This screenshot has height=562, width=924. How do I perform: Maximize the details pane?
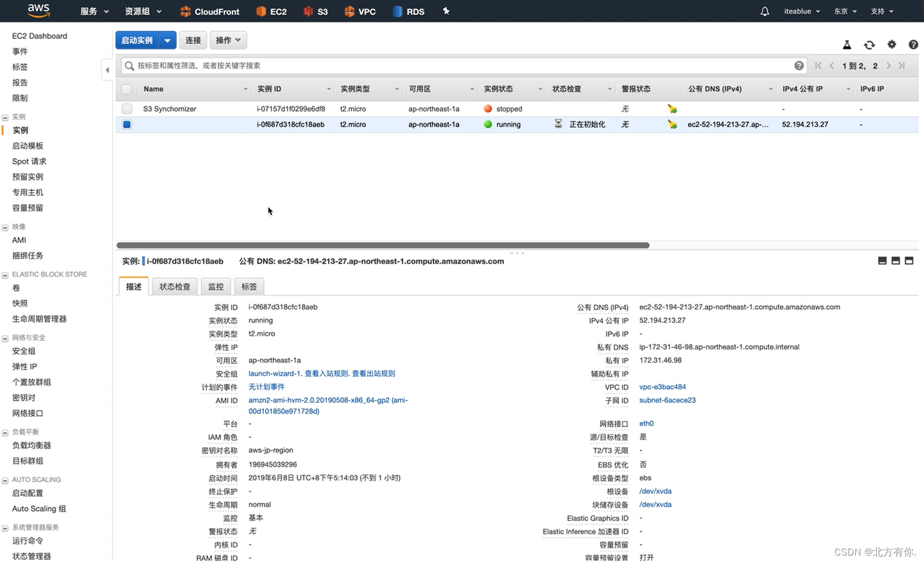pyautogui.click(x=909, y=261)
